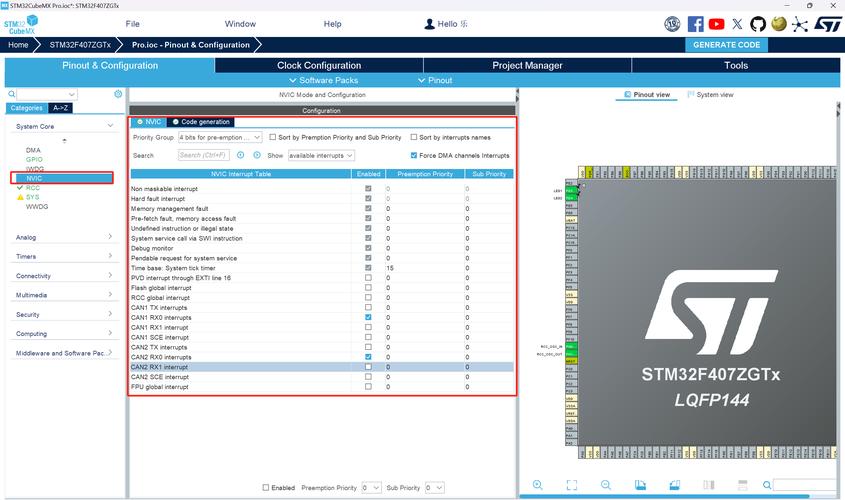The image size is (845, 500).
Task: Toggle vertical split layout icon
Action: [x=709, y=485]
